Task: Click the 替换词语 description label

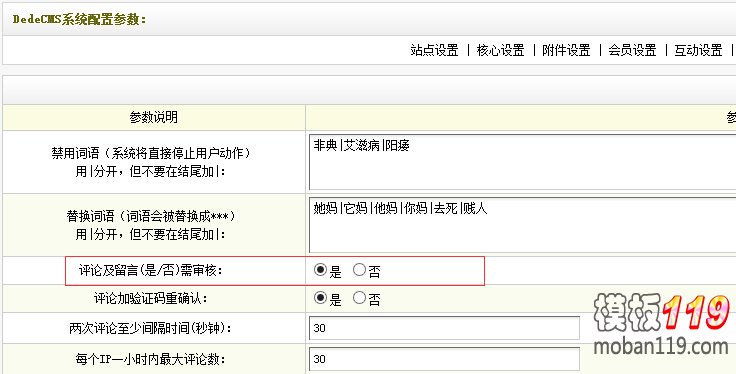Action: coord(151,225)
